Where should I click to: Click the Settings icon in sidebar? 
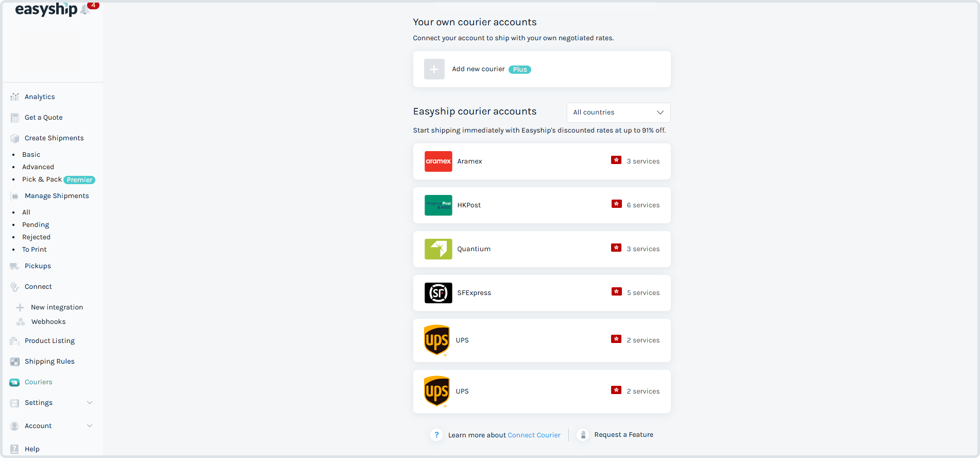click(14, 403)
